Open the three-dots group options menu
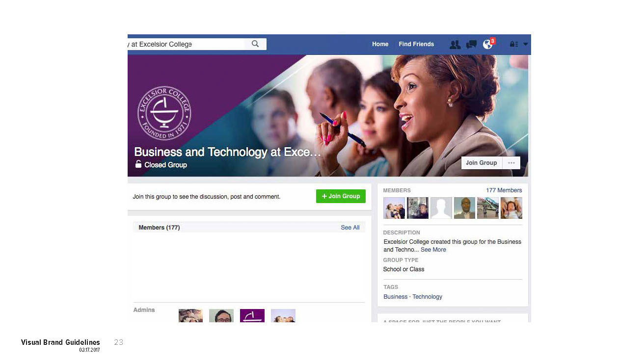644x362 pixels. 511,163
